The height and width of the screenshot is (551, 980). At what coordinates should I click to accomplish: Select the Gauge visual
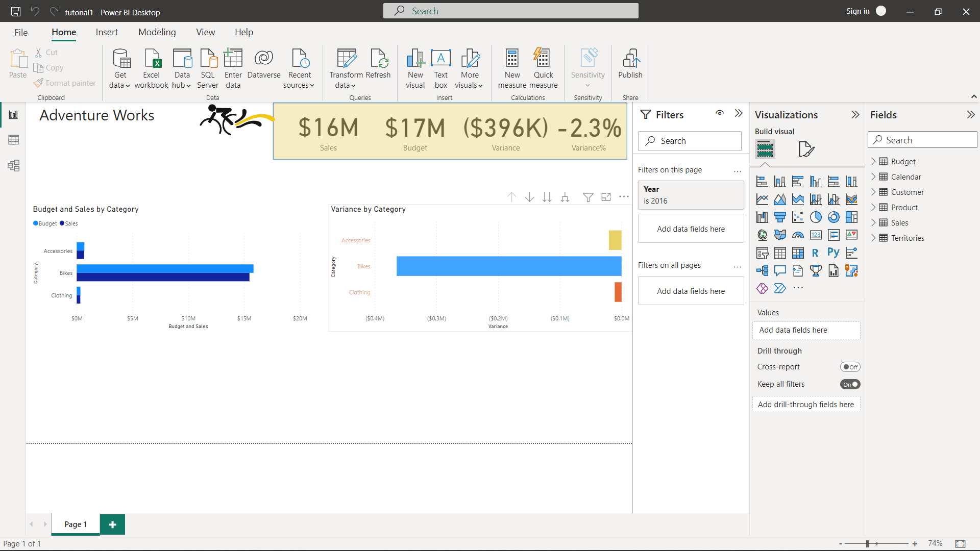pos(798,235)
